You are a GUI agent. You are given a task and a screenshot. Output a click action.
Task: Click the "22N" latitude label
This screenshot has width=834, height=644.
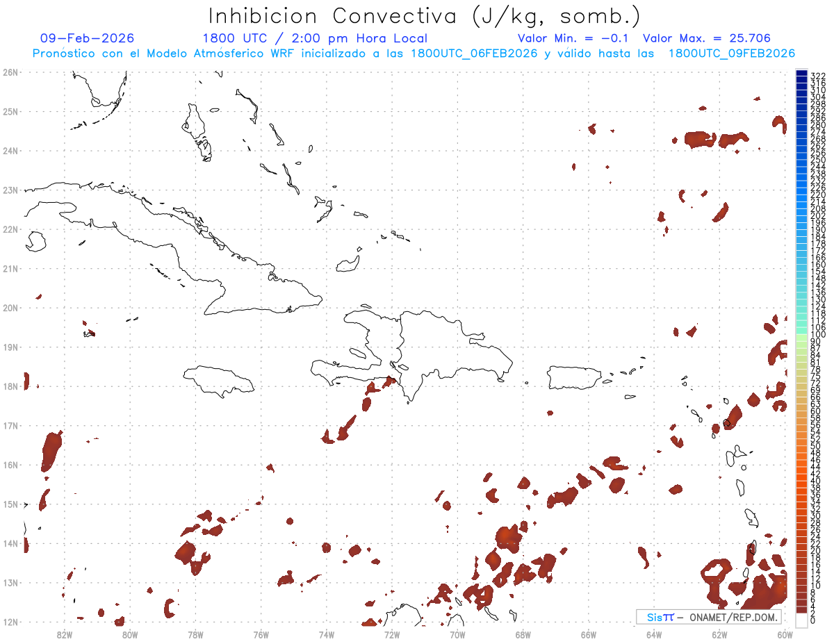10,229
